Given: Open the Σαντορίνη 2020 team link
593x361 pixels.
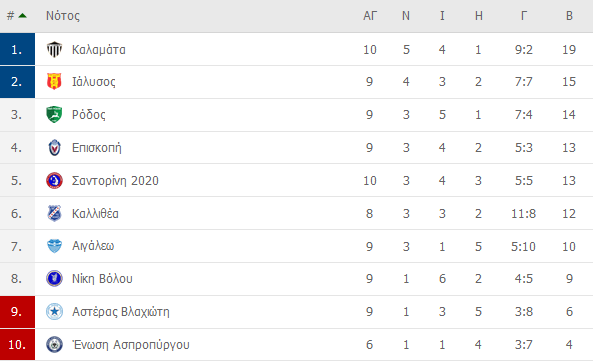Looking at the screenshot, I should click(115, 181).
